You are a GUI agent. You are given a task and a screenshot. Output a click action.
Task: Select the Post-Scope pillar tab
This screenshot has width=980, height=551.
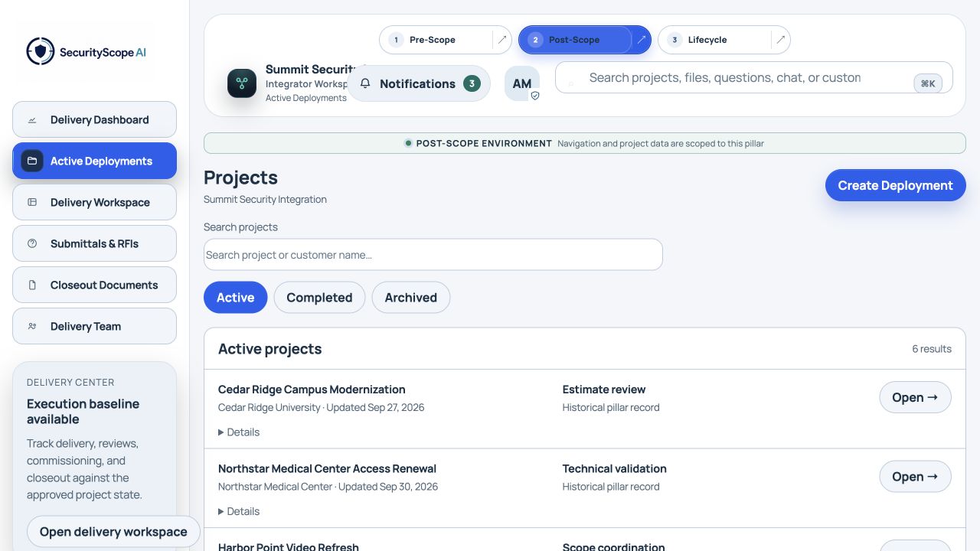(575, 40)
